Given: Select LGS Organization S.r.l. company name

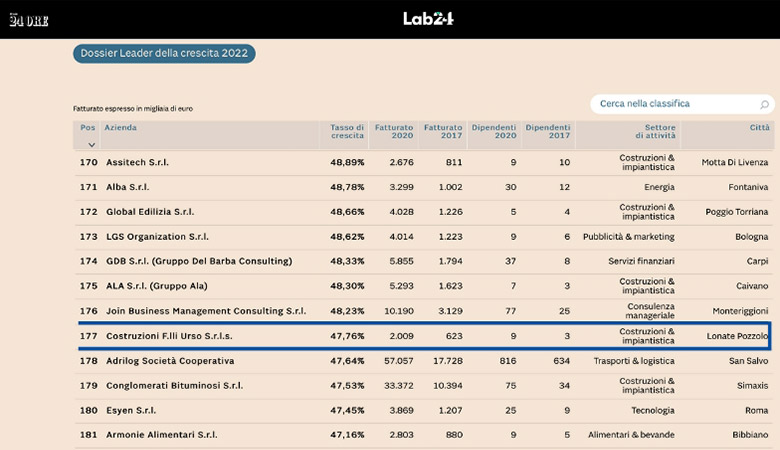Looking at the screenshot, I should point(157,237).
